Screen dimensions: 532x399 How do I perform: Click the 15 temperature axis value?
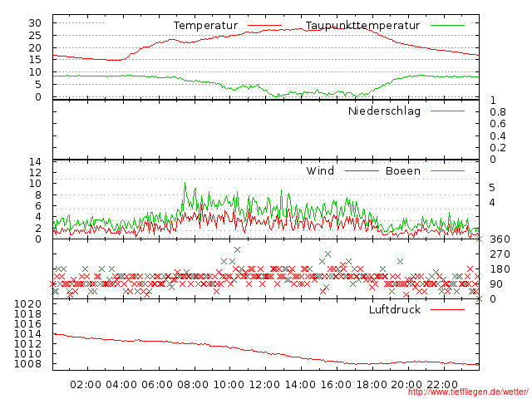35,60
